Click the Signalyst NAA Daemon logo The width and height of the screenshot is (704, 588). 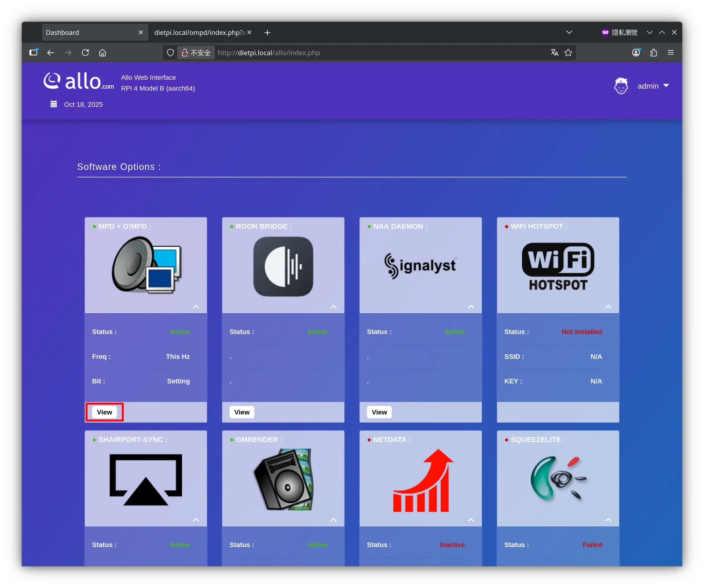tap(420, 266)
